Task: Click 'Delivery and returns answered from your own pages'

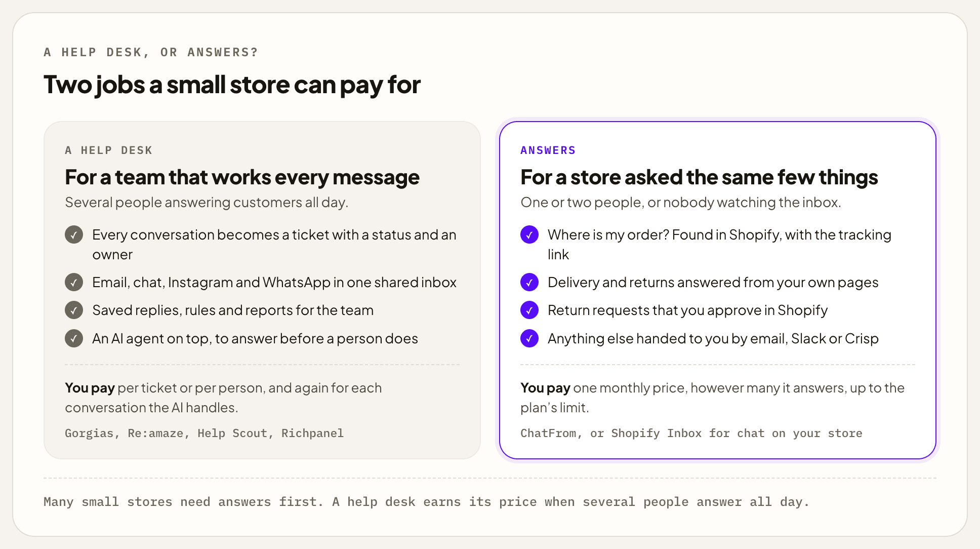Action: pos(713,282)
